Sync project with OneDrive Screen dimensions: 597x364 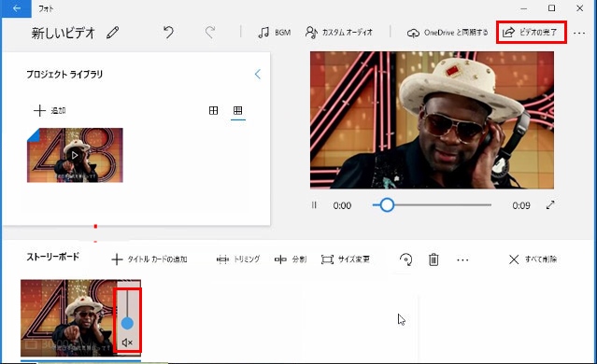448,33
